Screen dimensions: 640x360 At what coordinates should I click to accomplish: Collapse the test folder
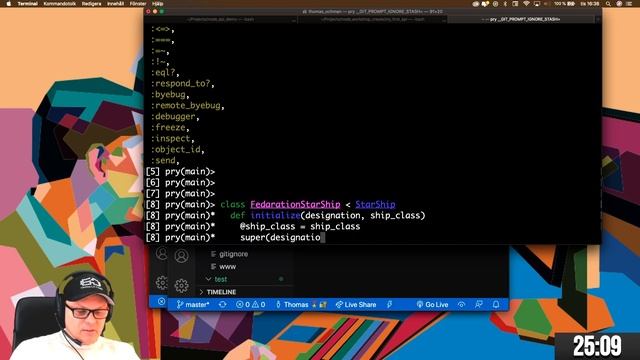(x=221, y=279)
